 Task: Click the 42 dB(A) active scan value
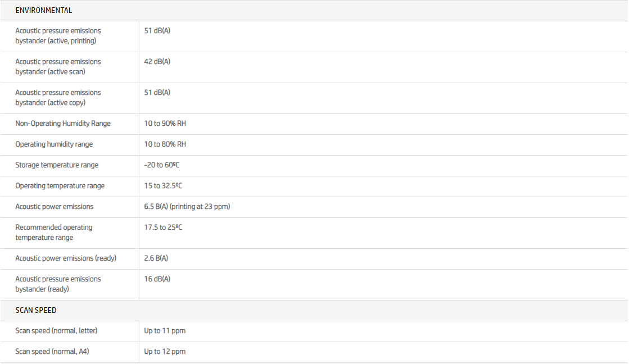click(x=157, y=61)
